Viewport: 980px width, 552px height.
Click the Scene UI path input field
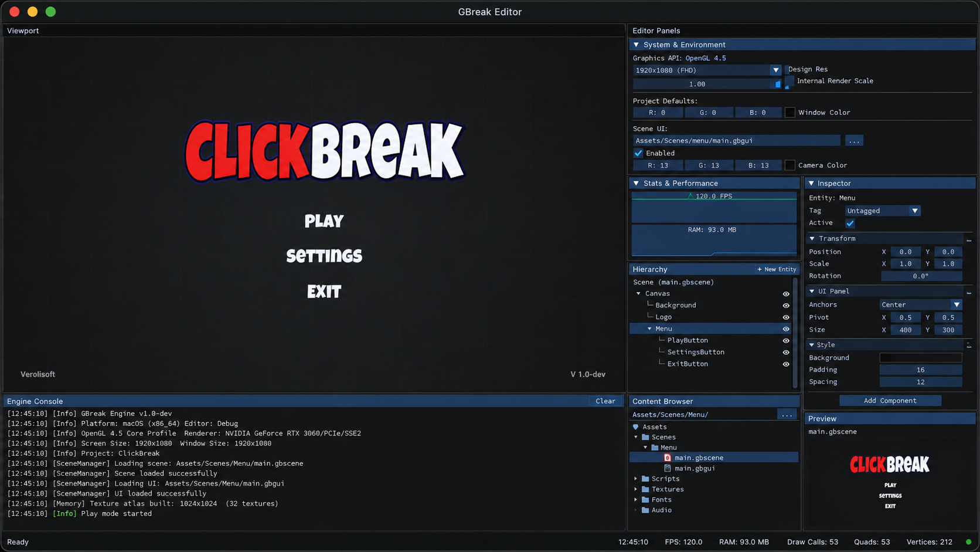click(x=736, y=141)
